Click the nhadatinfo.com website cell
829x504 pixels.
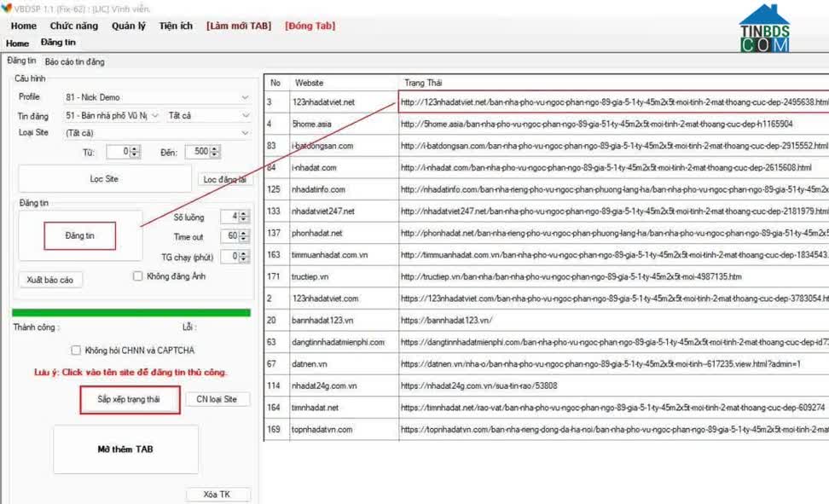[x=345, y=189]
